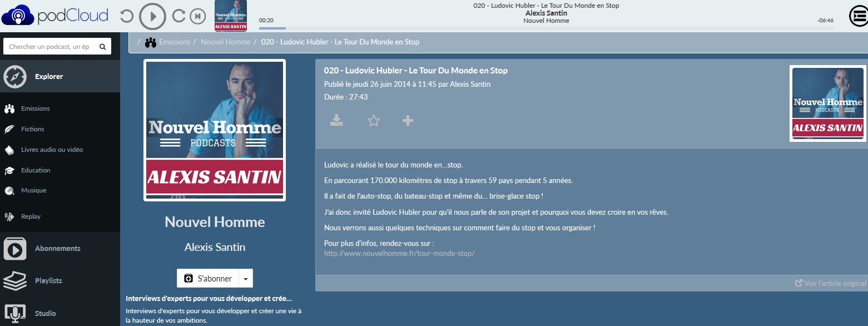Click the Replay broadcast icon
Screen dimensions: 868x326
point(9,216)
